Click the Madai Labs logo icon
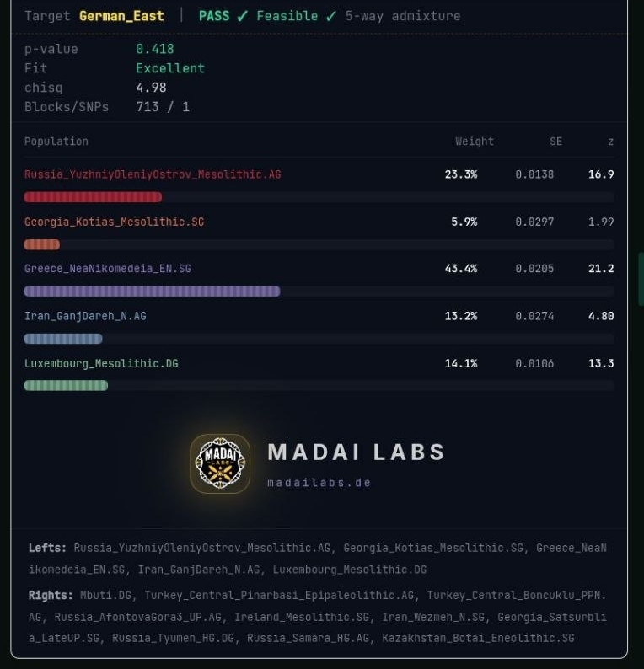 pos(220,463)
